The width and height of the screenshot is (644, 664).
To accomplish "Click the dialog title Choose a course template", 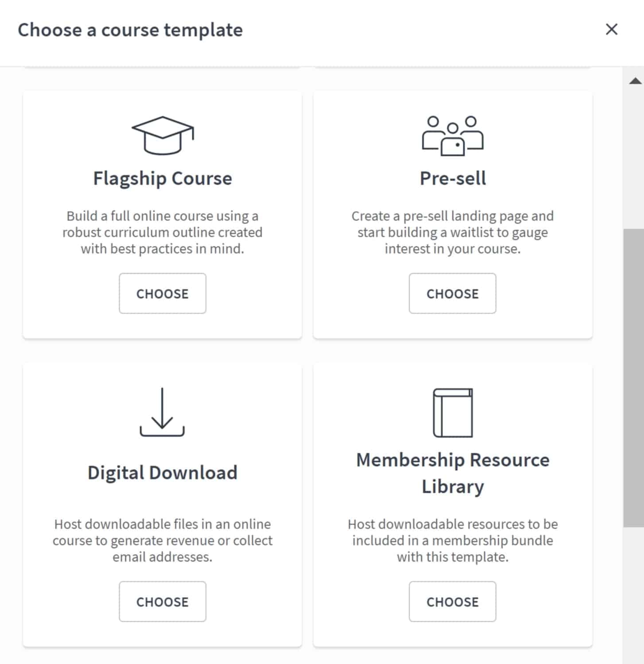I will [x=130, y=30].
